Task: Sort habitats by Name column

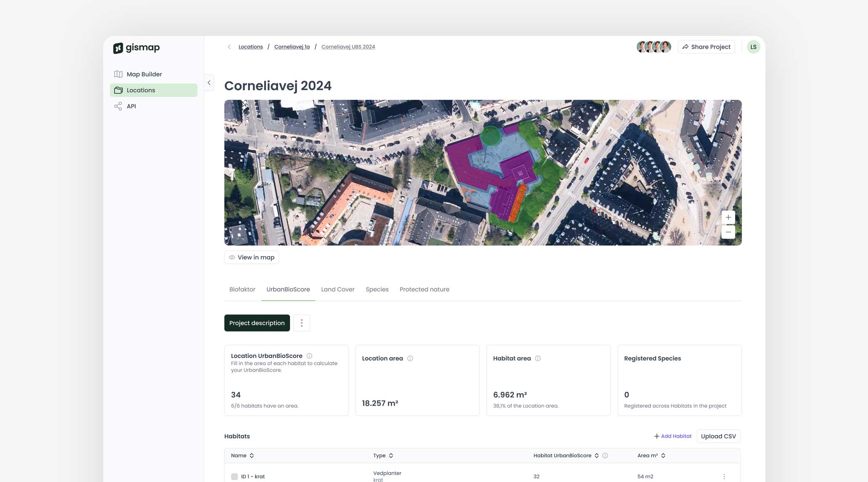Action: [x=252, y=455]
